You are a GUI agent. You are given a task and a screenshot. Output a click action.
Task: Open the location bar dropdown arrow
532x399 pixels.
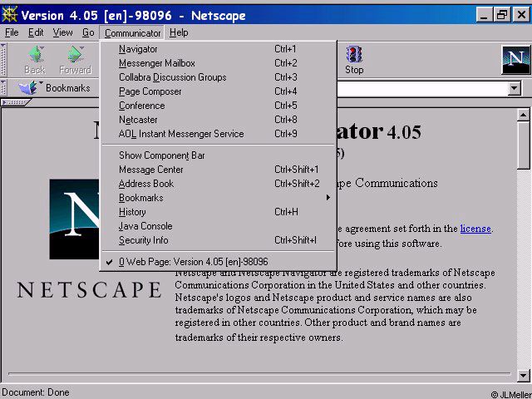click(x=514, y=88)
